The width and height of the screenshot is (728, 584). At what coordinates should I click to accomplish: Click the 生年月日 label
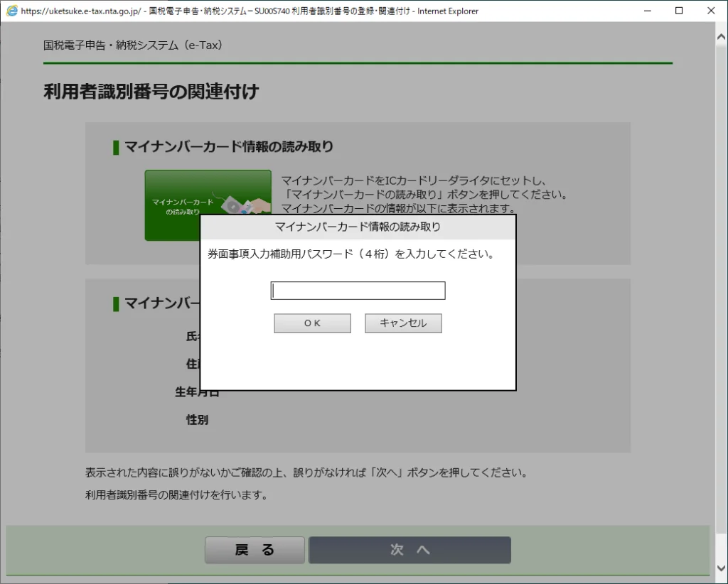point(198,392)
